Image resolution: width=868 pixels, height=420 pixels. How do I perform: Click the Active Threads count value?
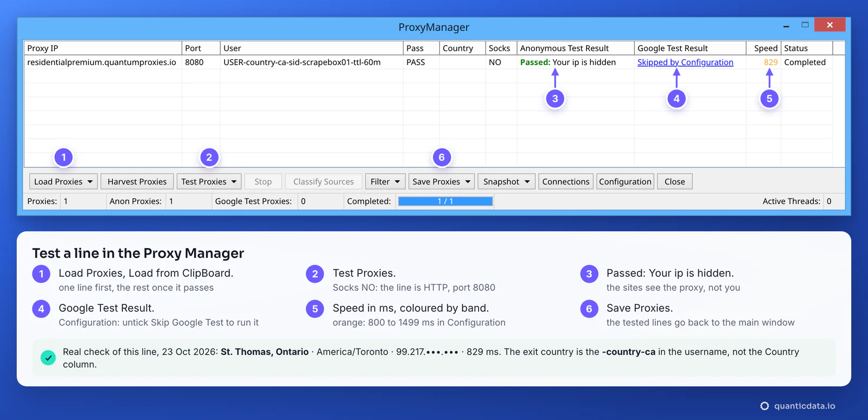pyautogui.click(x=829, y=201)
